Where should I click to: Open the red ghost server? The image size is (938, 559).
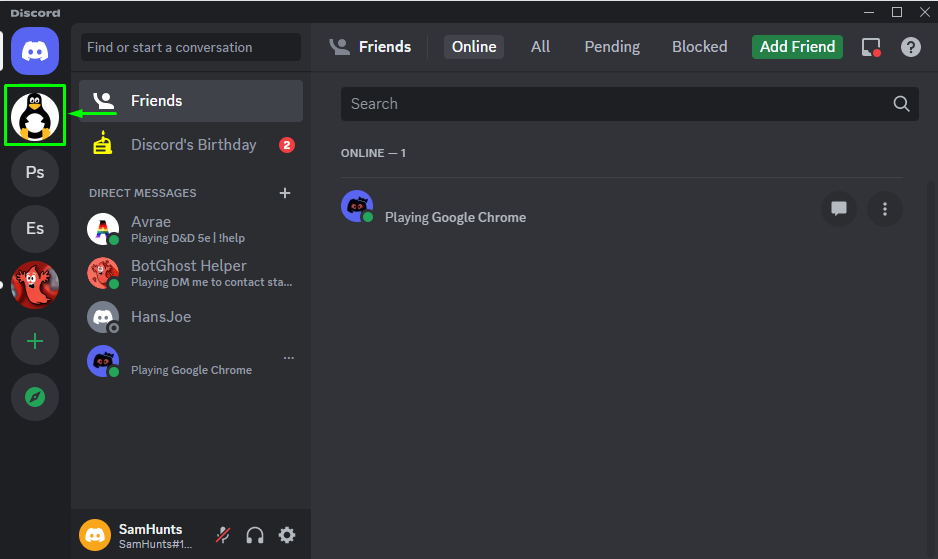tap(35, 285)
